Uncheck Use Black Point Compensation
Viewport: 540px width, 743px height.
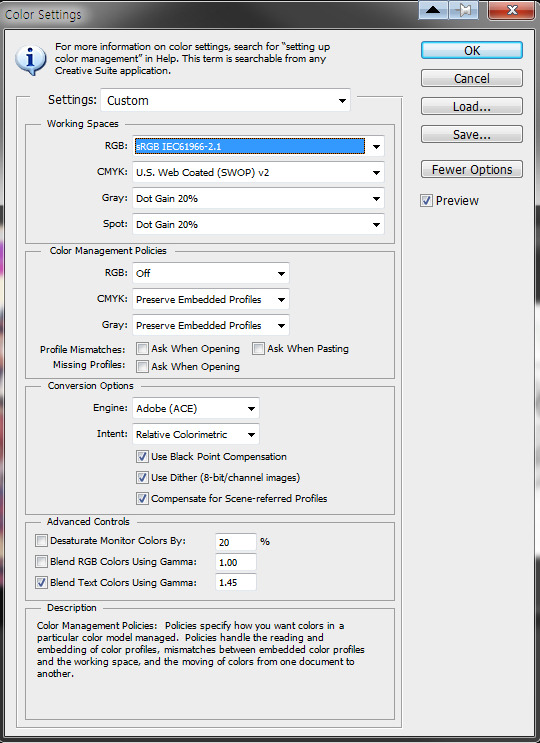(x=142, y=457)
